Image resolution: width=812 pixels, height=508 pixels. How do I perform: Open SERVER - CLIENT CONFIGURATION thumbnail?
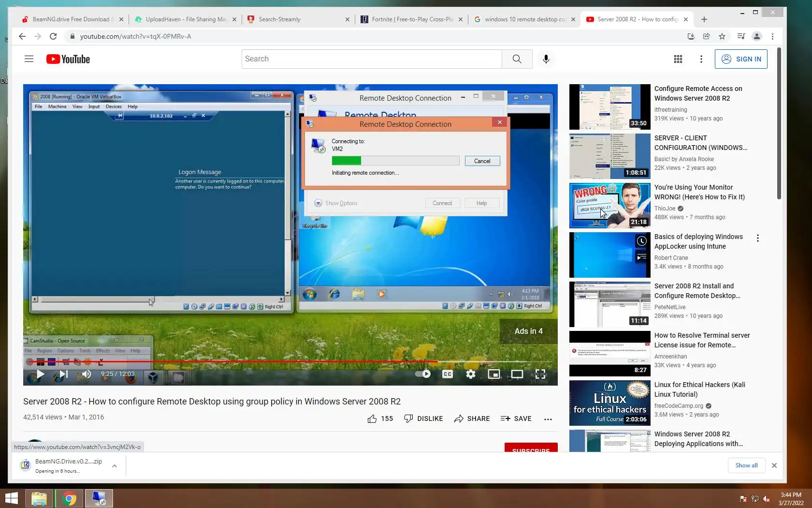point(609,156)
